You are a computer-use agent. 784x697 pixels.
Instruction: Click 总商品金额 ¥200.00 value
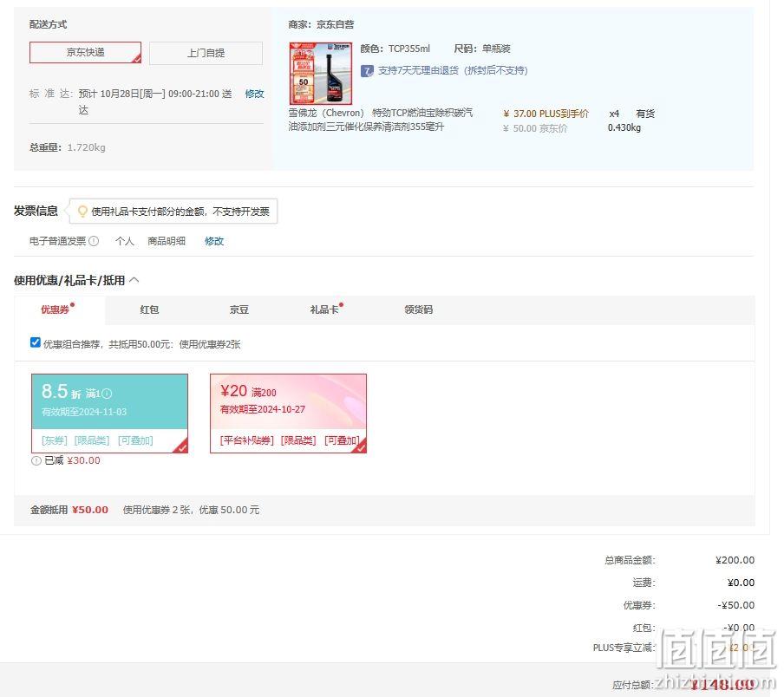point(735,560)
